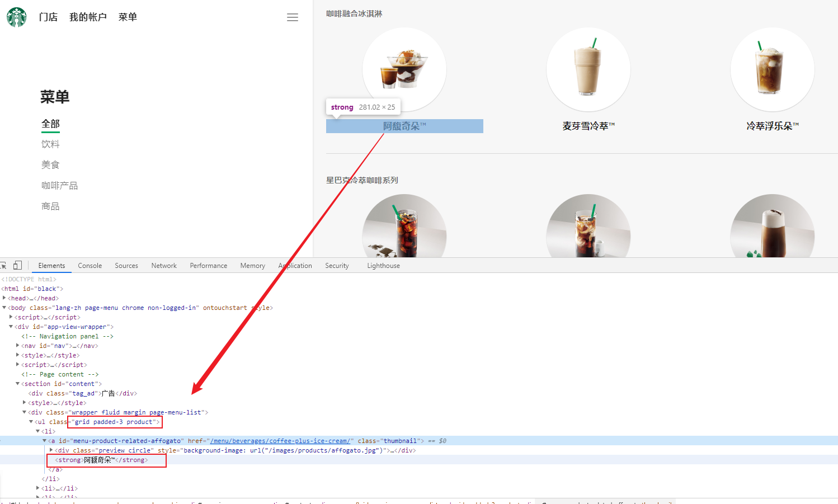This screenshot has height=504, width=838.
Task: Expand the head element node
Action: [4, 298]
